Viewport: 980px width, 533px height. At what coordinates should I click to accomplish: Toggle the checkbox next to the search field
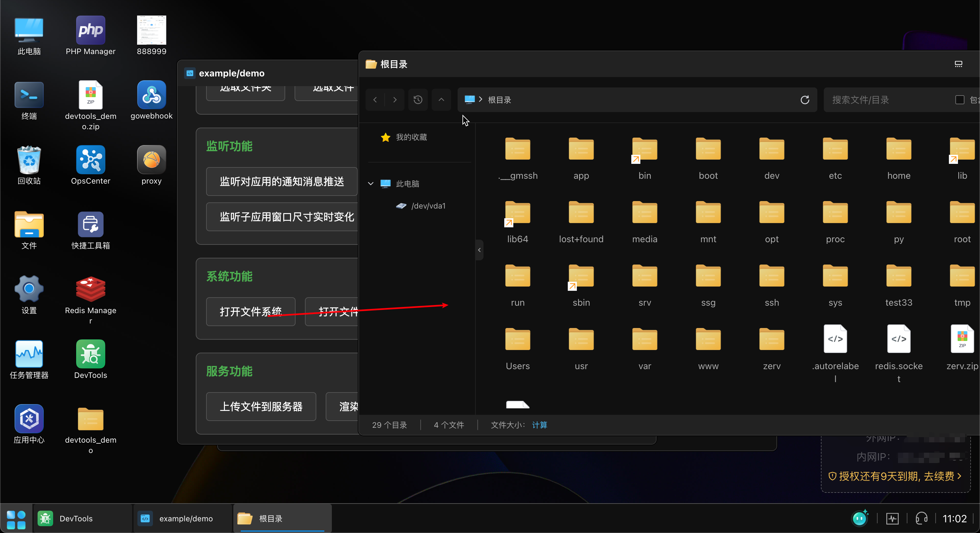[x=960, y=100]
